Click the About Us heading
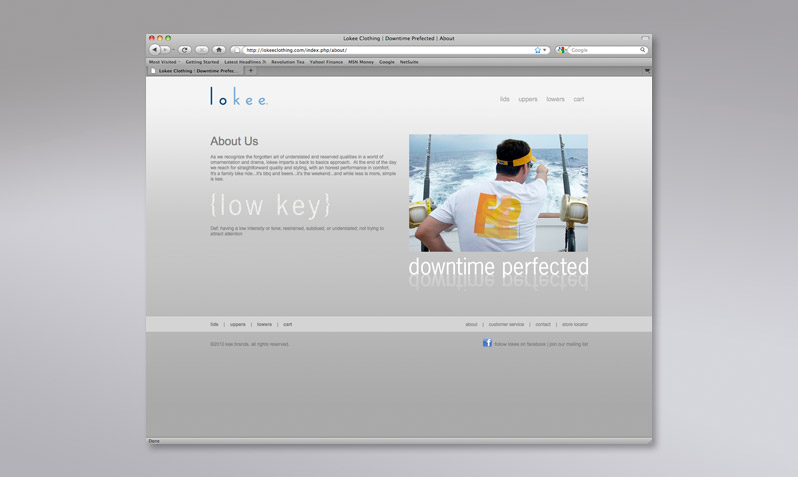This screenshot has height=477, width=798. pyautogui.click(x=234, y=141)
